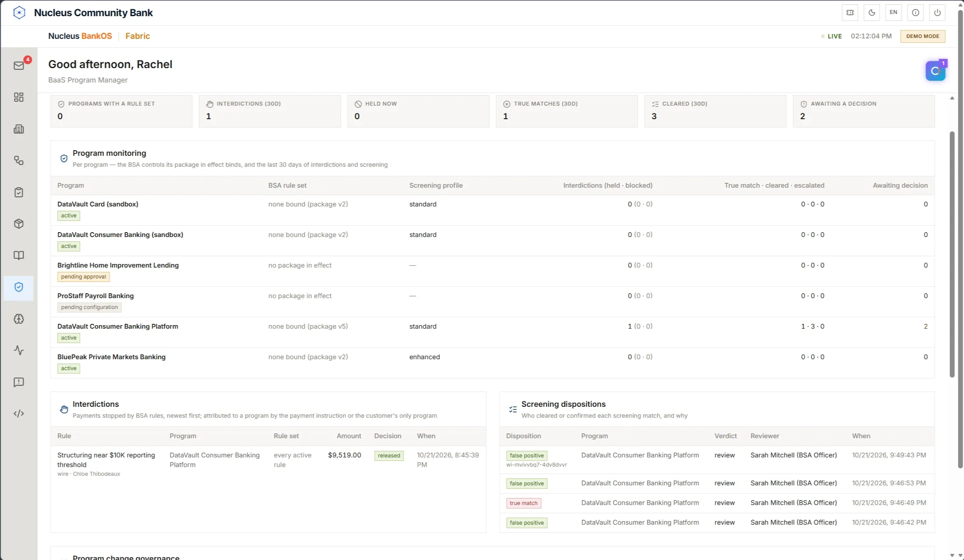Open BluePeak Private Markets Banking row
This screenshot has height=560, width=964.
pyautogui.click(x=492, y=363)
